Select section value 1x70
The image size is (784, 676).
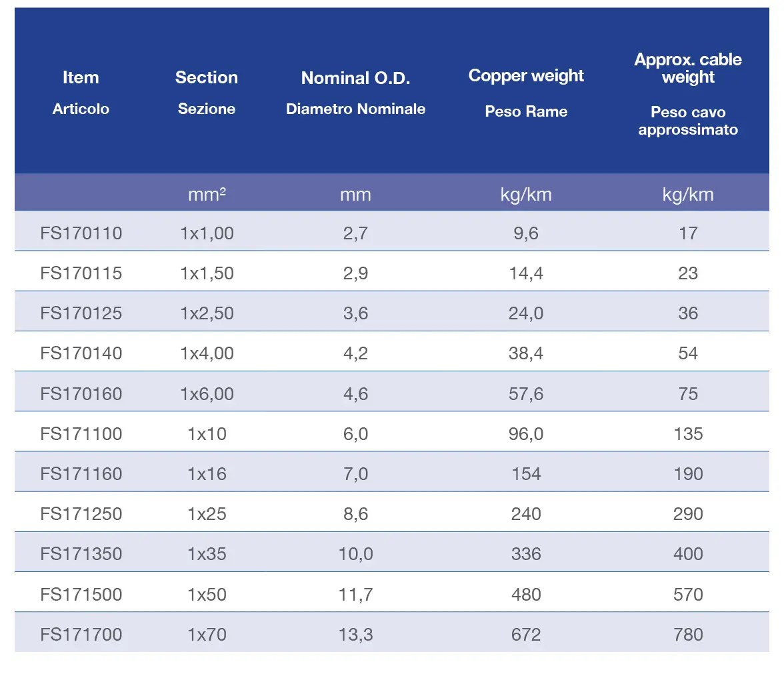click(207, 635)
